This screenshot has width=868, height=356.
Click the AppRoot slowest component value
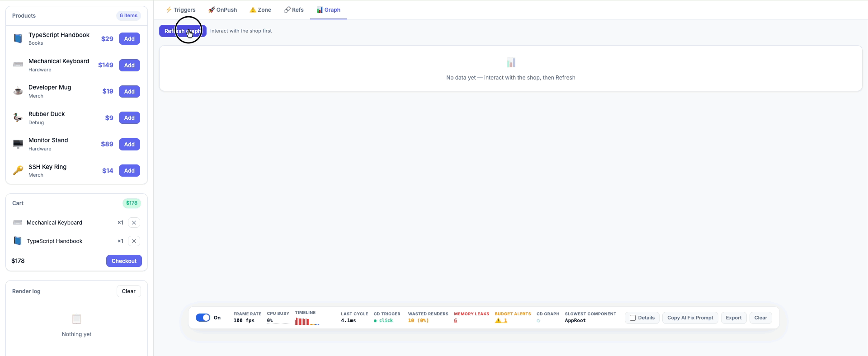(575, 320)
